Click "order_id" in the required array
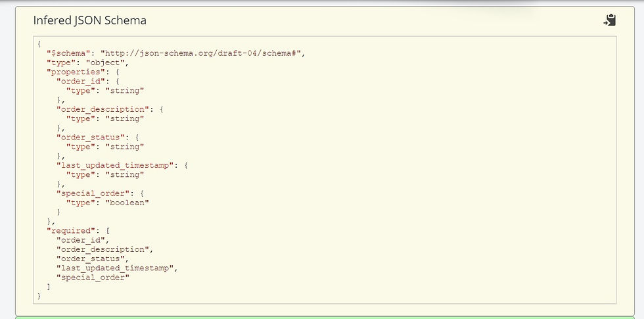 (83, 240)
